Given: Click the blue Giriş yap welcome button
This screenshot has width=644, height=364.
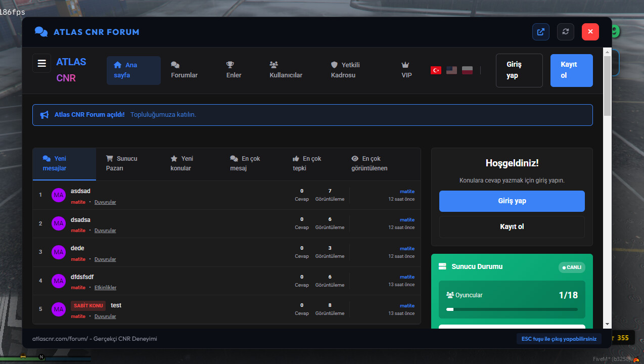Looking at the screenshot, I should pyautogui.click(x=512, y=201).
